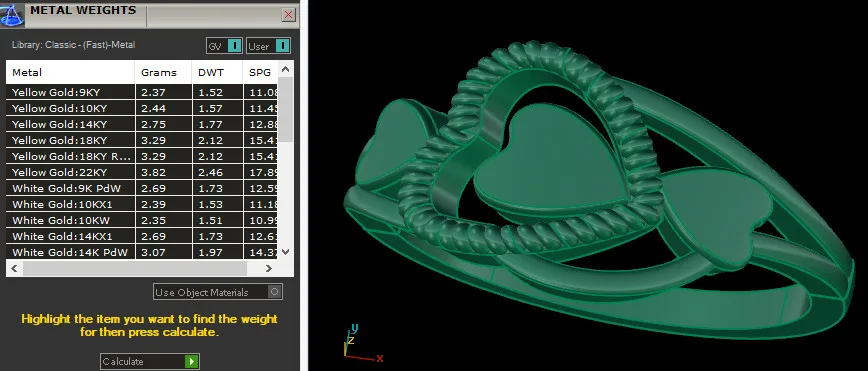Select the Yellow Gold:18KY R... row
The width and height of the screenshot is (868, 371).
[x=142, y=156]
